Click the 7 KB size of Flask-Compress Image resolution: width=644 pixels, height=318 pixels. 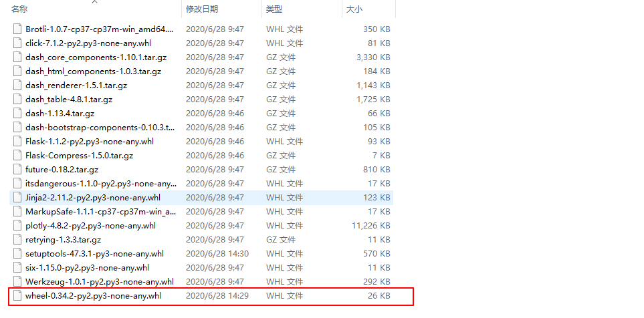pyautogui.click(x=382, y=155)
